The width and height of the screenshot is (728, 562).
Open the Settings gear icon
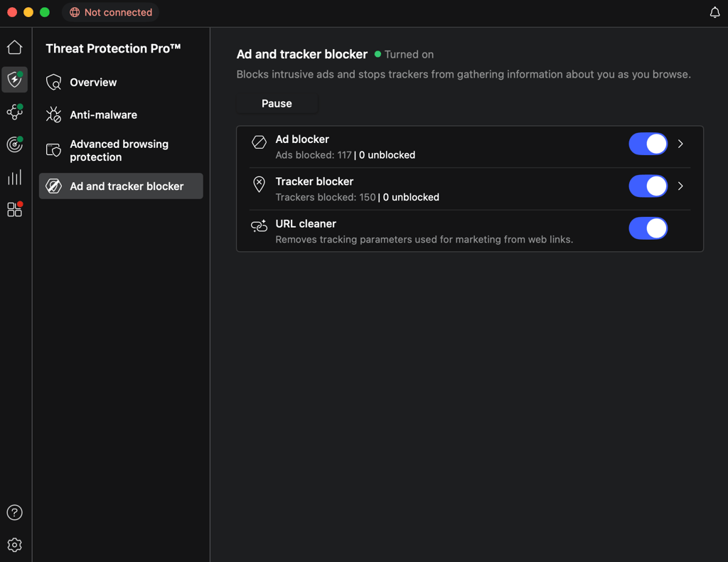point(14,545)
